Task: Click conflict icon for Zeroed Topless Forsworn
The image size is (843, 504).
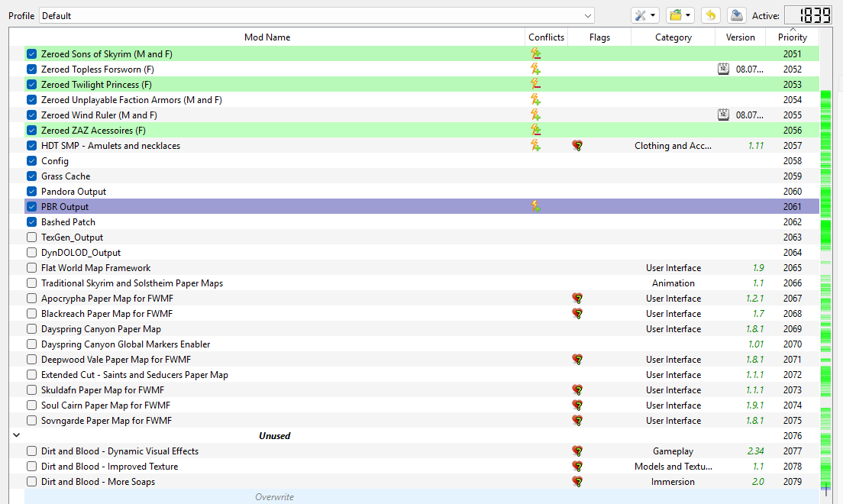Action: pyautogui.click(x=535, y=69)
